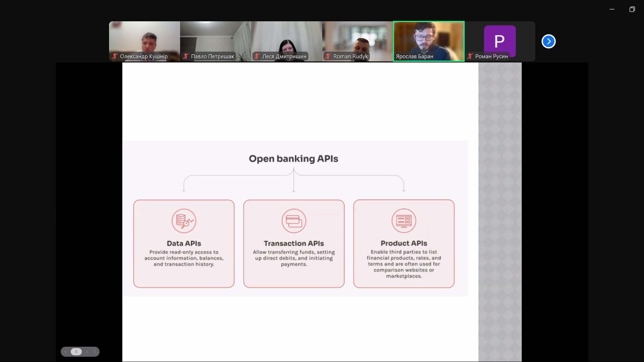Viewport: 644px width, 362px height.
Task: Click the slide number 5 indicator
Action: tap(76, 352)
